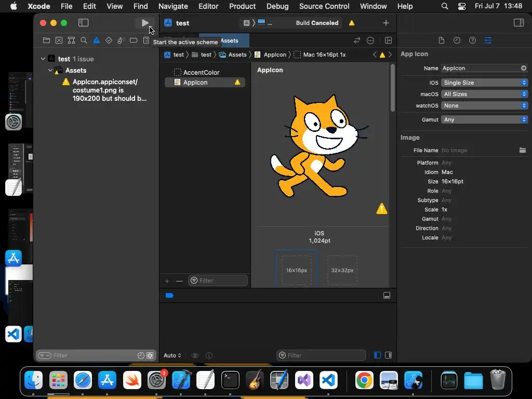Toggle the console pane view button
The width and height of the screenshot is (532, 399).
(388, 355)
